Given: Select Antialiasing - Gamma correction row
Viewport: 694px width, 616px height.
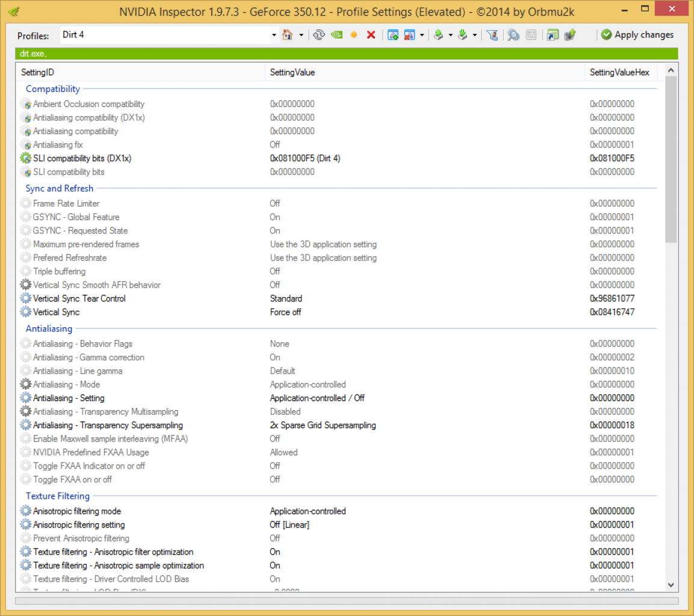Looking at the screenshot, I should tap(339, 357).
